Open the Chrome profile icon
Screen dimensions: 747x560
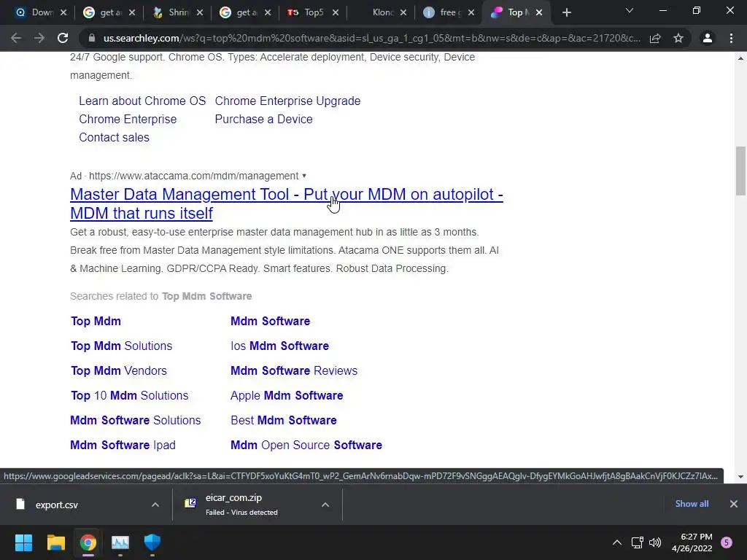click(708, 38)
